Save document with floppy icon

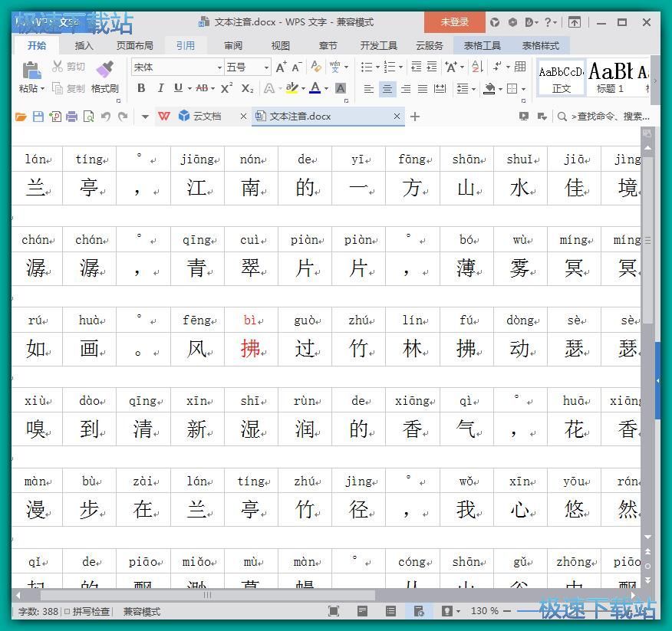point(38,117)
